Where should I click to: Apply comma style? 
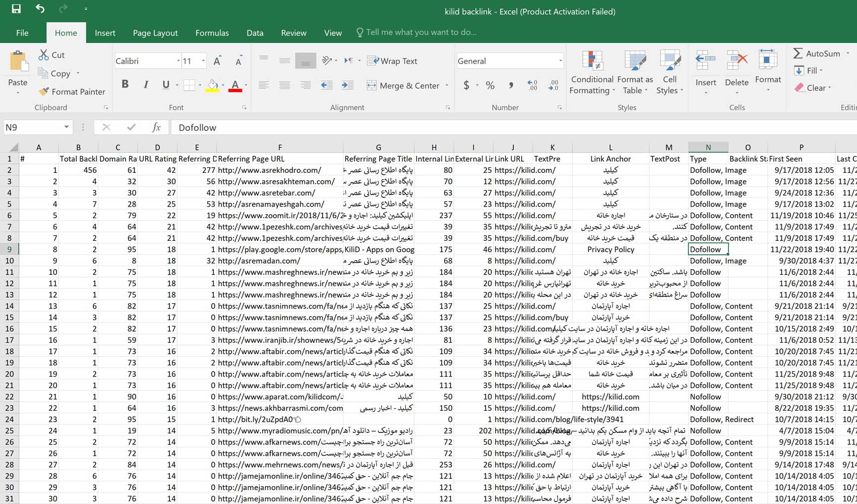[511, 85]
